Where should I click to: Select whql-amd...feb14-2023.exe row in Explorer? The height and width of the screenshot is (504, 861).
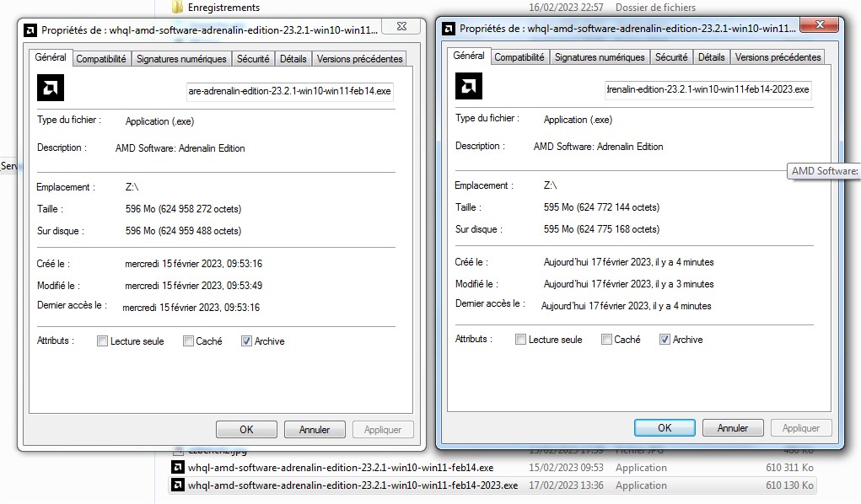492,485
